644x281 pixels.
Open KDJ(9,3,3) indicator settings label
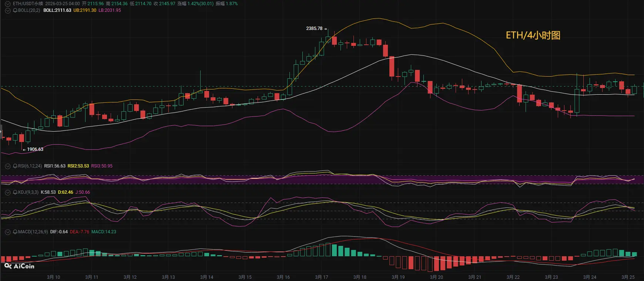28,192
